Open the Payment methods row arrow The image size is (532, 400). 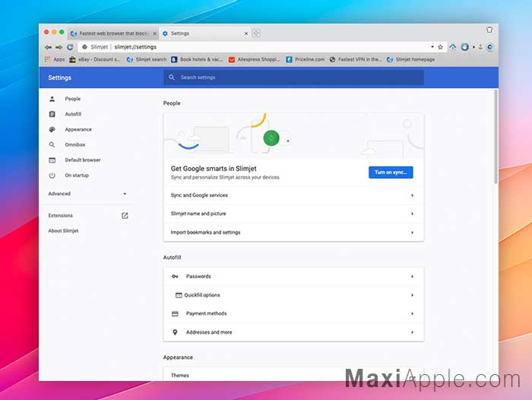click(x=412, y=313)
